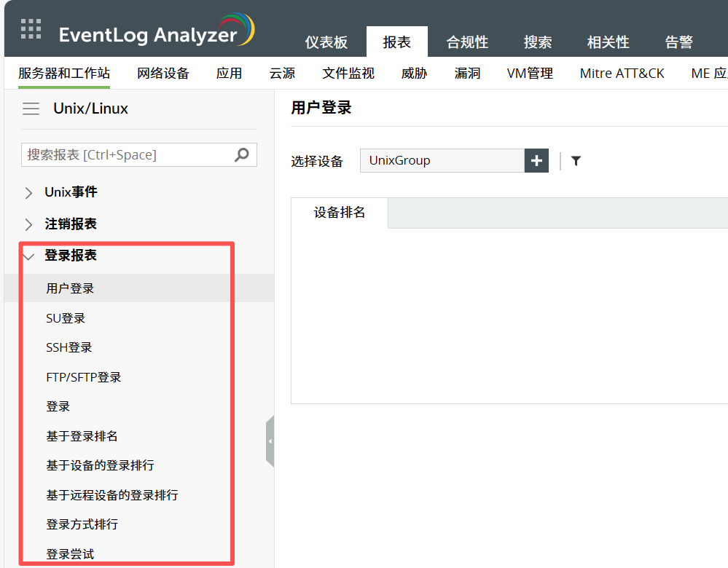Click the 搜索报表 search field
The width and height of the screenshot is (728, 568).
(128, 154)
